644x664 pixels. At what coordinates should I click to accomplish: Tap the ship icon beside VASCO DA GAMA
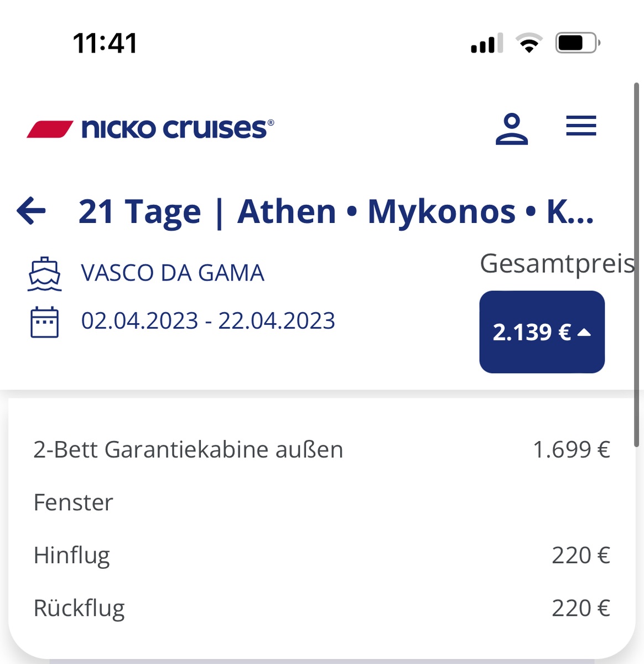[44, 273]
